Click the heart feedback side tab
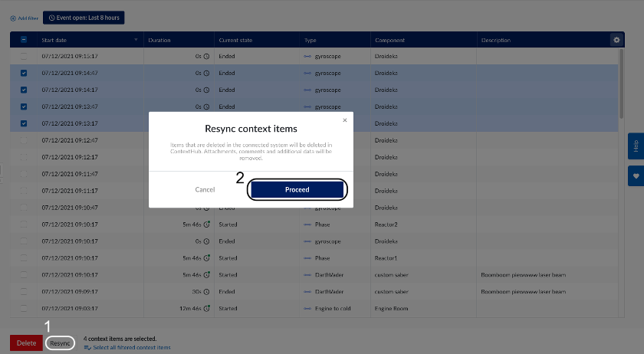 click(635, 175)
